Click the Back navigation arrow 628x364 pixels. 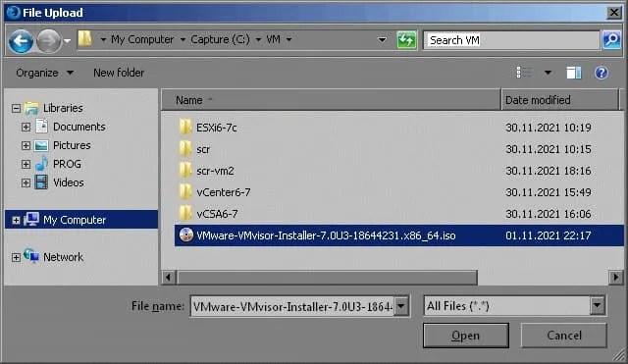pos(21,40)
